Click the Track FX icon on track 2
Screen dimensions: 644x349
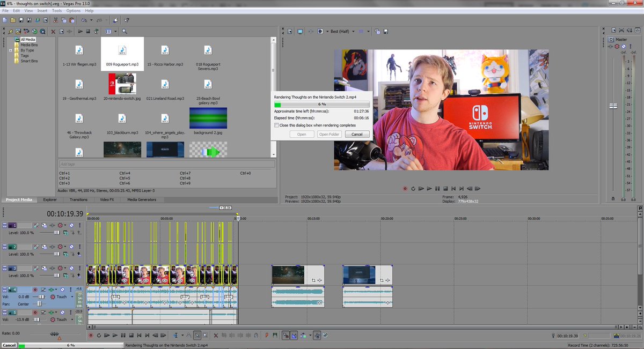pyautogui.click(x=52, y=247)
